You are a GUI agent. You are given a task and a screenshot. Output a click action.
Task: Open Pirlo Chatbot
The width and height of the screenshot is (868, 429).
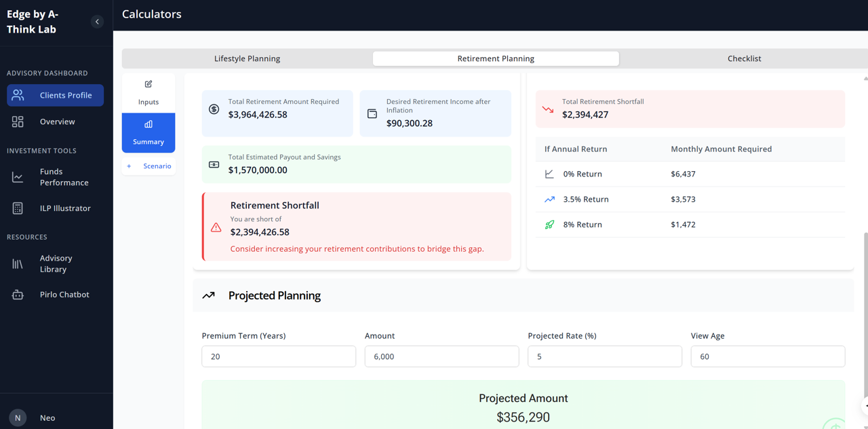[x=56, y=295]
